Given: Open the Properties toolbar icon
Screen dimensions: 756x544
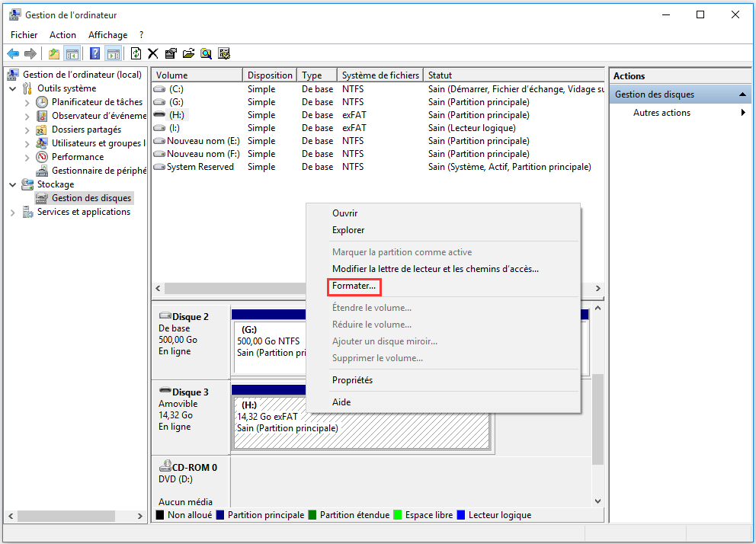Looking at the screenshot, I should click(x=170, y=53).
